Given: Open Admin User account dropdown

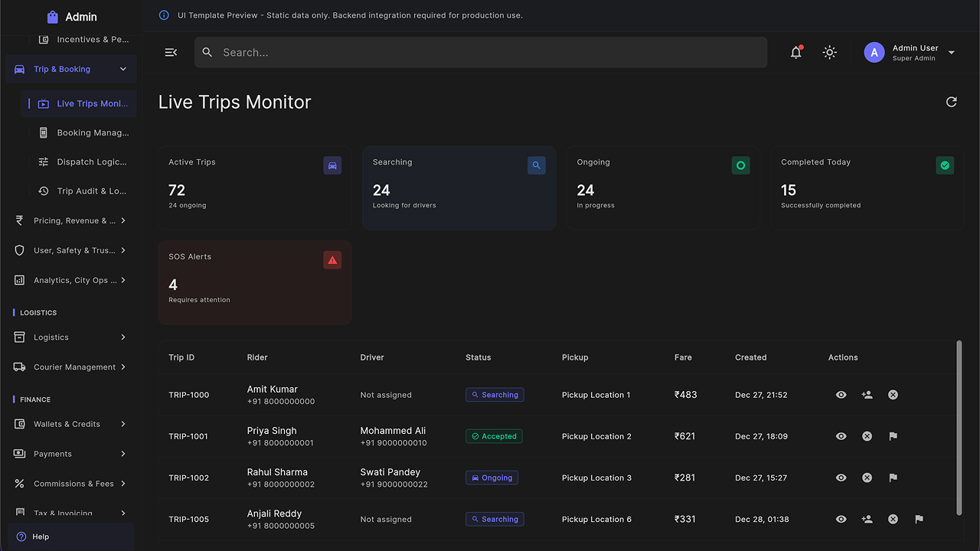Looking at the screenshot, I should pos(910,52).
